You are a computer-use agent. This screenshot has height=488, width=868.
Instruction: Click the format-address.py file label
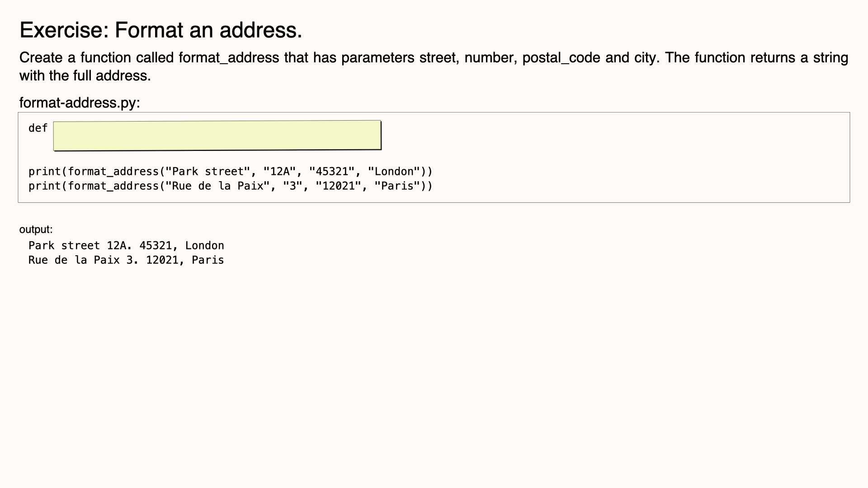80,103
